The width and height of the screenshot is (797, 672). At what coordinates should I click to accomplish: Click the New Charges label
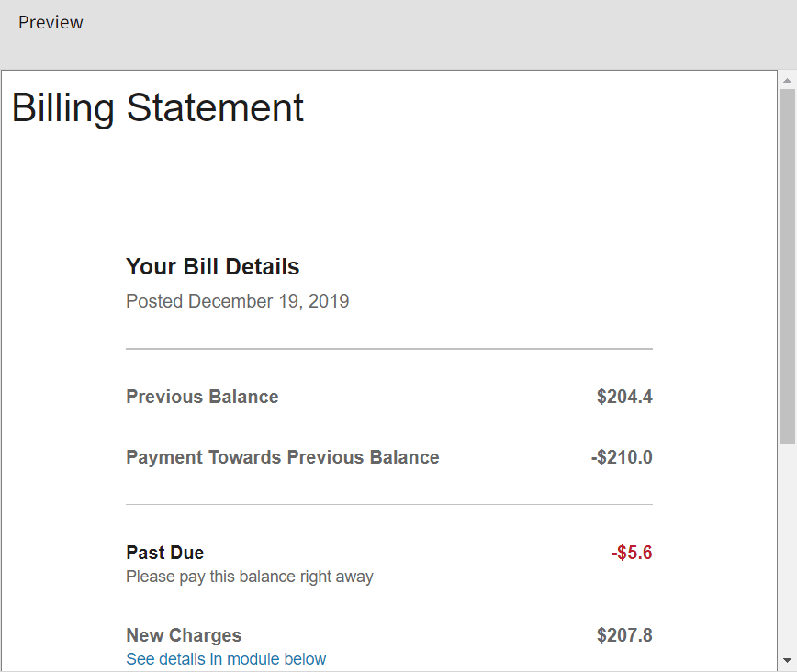[x=184, y=635]
